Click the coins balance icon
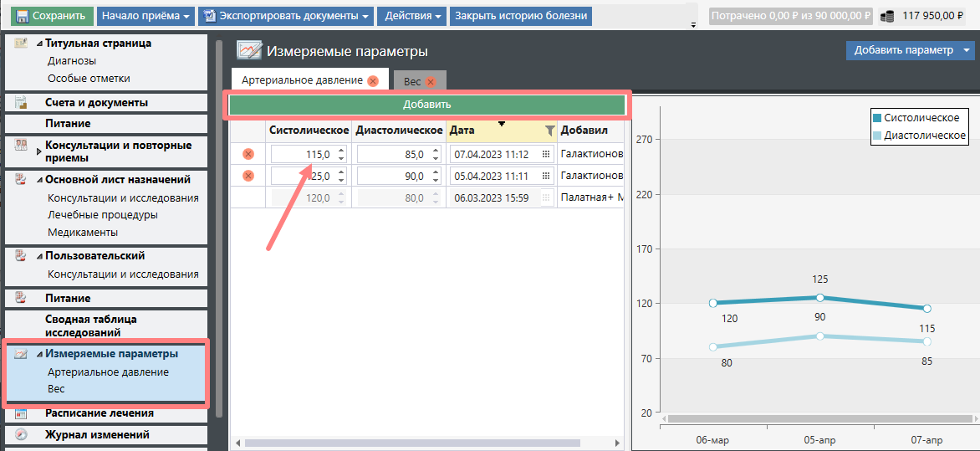980x451 pixels. pyautogui.click(x=887, y=16)
